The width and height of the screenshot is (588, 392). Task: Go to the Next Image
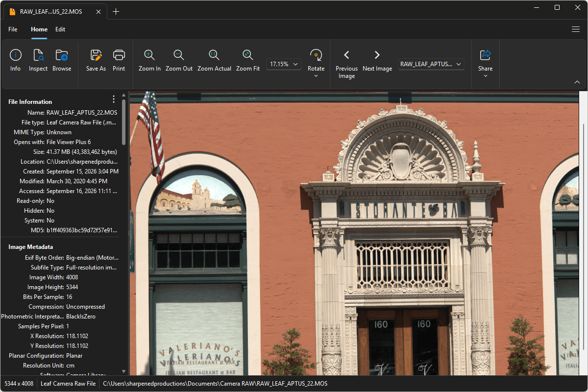[x=377, y=61]
